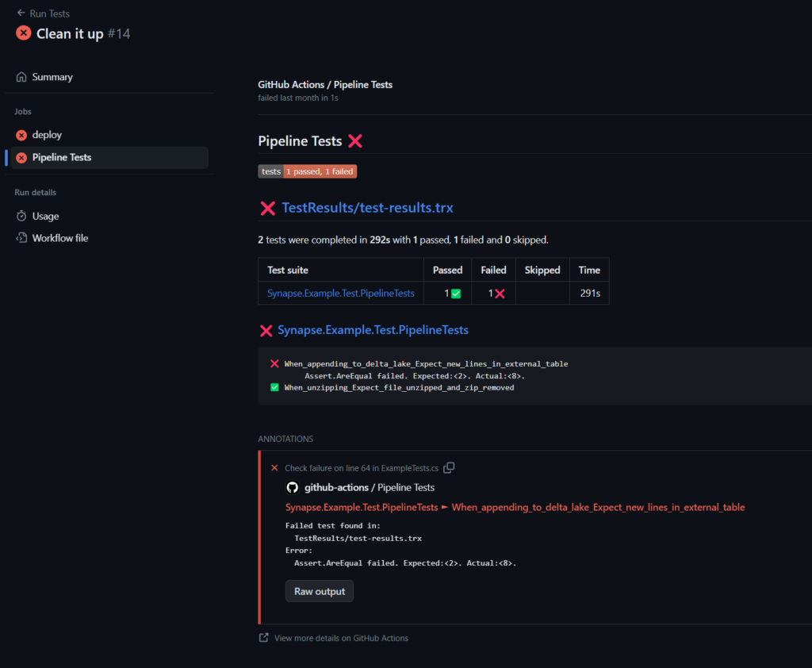Image resolution: width=812 pixels, height=668 pixels.
Task: Click the Assert.AreEqual failed line in test list
Action: click(x=415, y=376)
